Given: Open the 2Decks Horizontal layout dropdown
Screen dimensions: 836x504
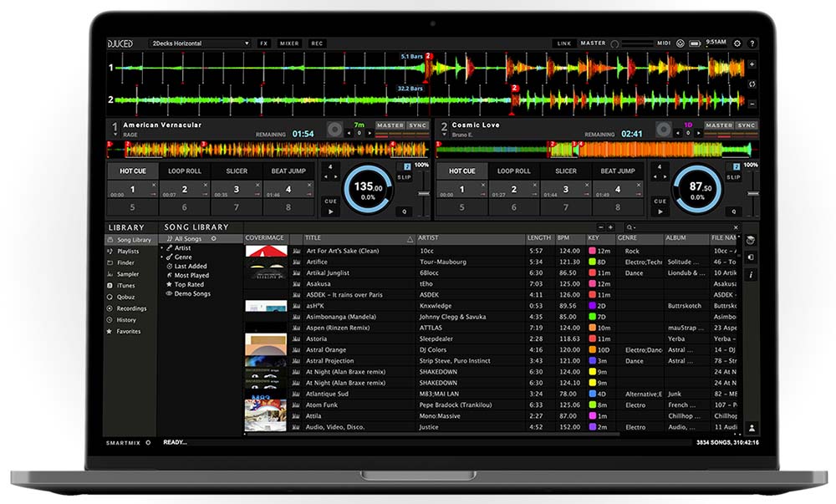Looking at the screenshot, I should pos(200,43).
